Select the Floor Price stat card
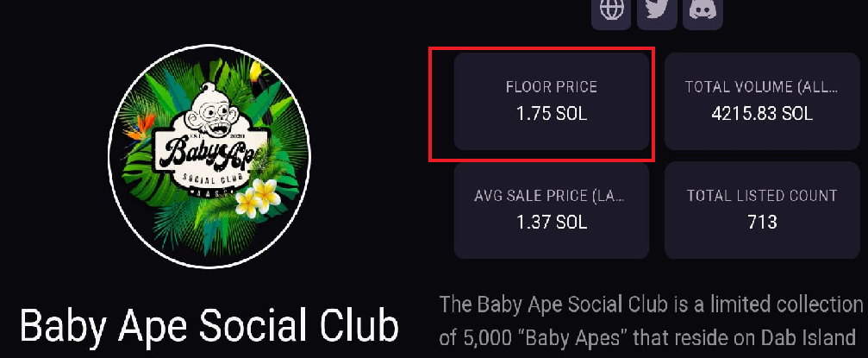 552,101
